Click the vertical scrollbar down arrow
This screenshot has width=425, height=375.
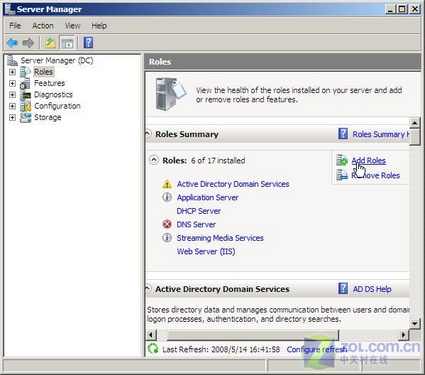point(415,323)
